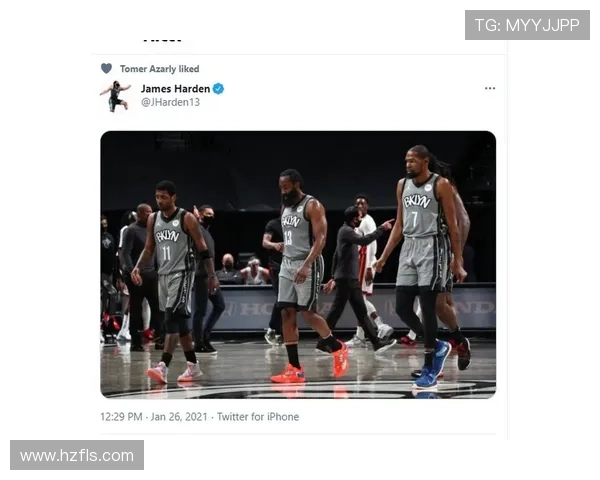Click the "Twitter for iPhone" source label
Viewport: 600px width, 480px height.
tap(258, 417)
